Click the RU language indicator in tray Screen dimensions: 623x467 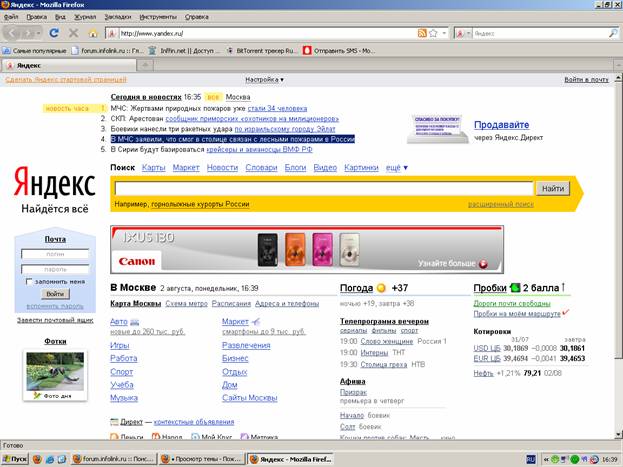[x=530, y=459]
